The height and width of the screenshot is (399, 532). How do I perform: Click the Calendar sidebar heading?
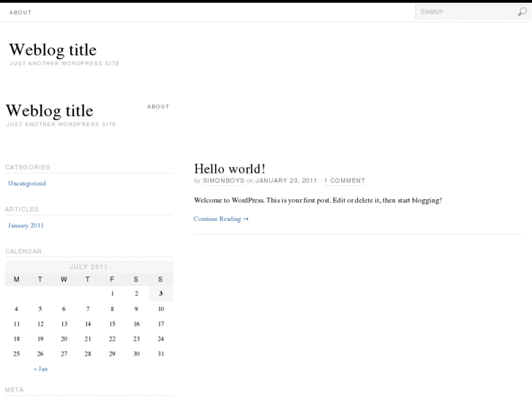tap(23, 252)
